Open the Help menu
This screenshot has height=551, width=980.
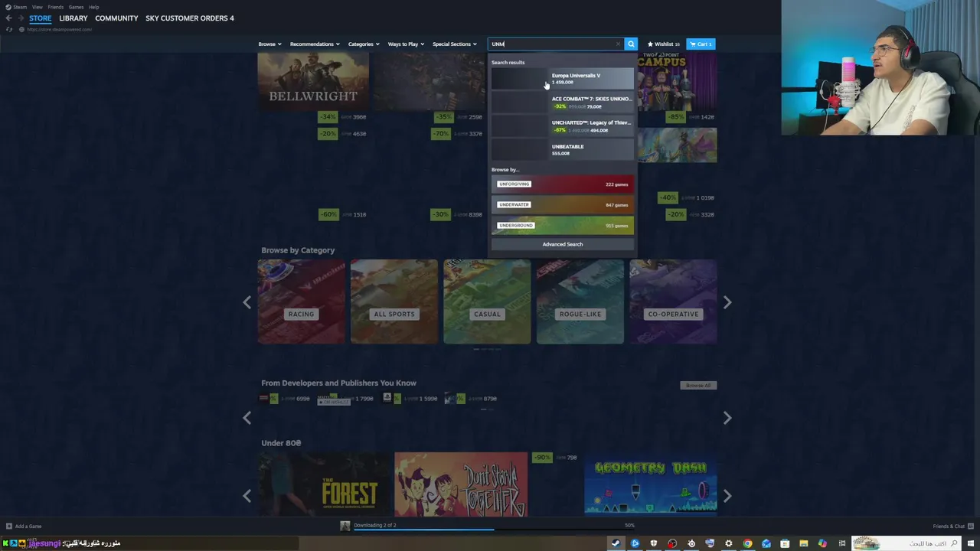tap(93, 7)
